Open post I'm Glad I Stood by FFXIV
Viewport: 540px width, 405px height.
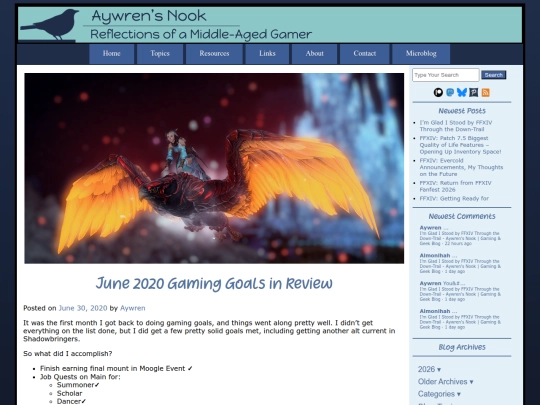456,126
